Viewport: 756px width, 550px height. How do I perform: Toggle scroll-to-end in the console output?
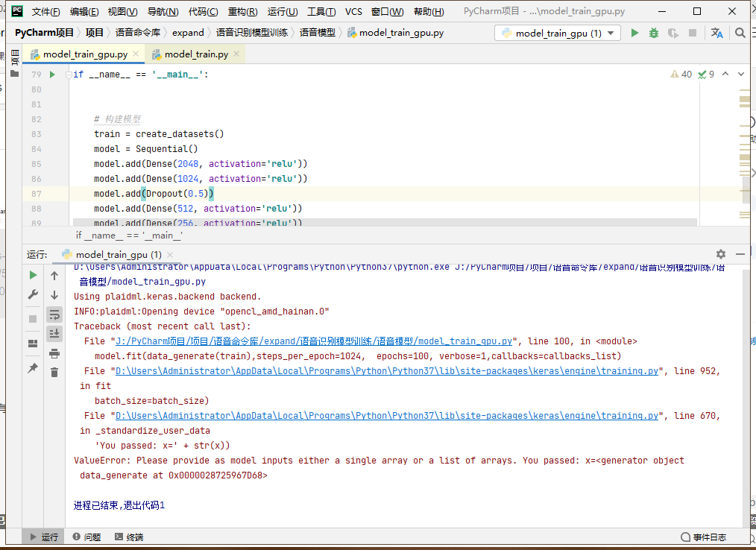tap(54, 333)
